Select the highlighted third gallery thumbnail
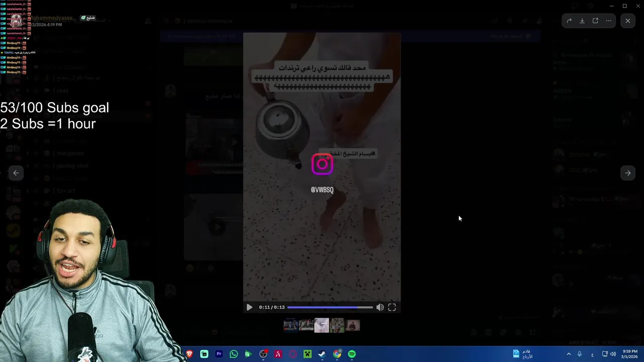 click(321, 325)
